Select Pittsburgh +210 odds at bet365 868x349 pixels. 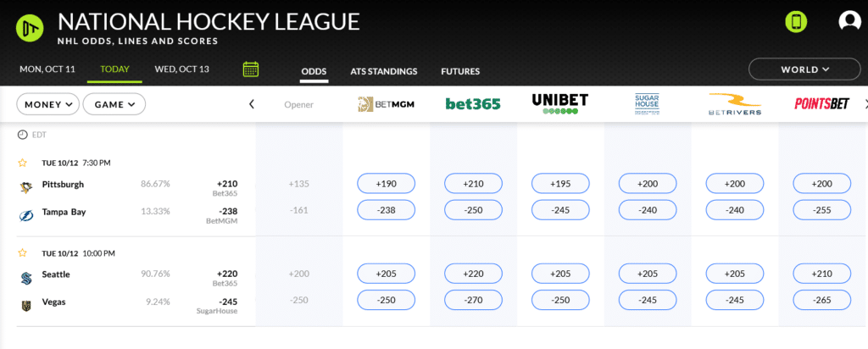(x=473, y=183)
